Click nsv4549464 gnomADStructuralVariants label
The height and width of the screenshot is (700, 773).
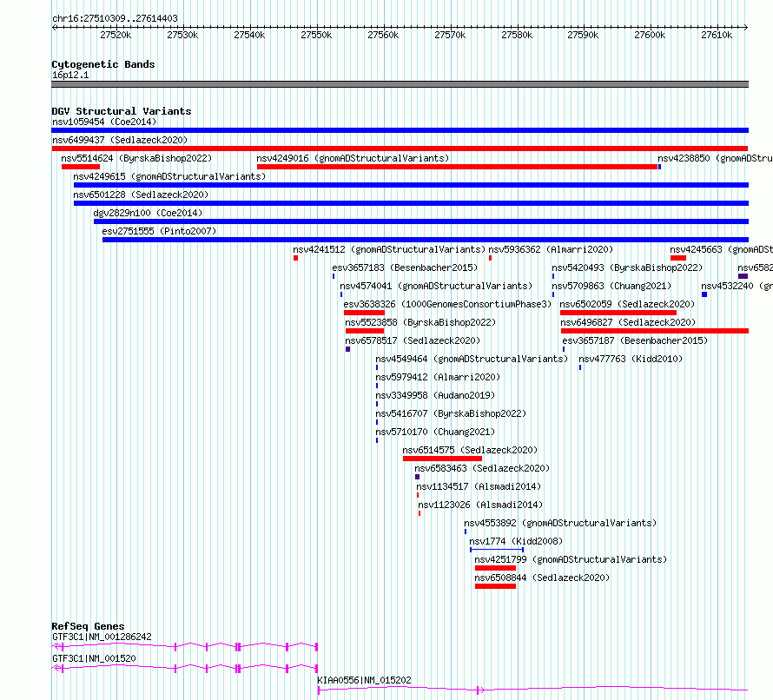472,359
